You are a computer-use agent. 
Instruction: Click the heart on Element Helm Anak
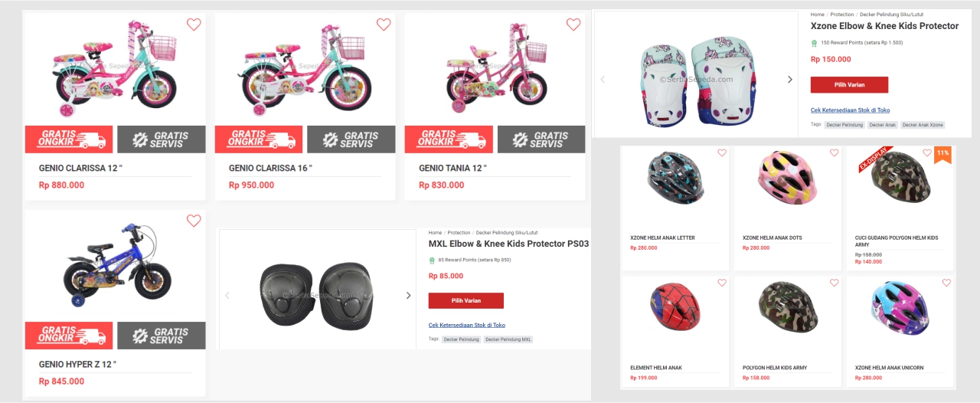click(722, 283)
